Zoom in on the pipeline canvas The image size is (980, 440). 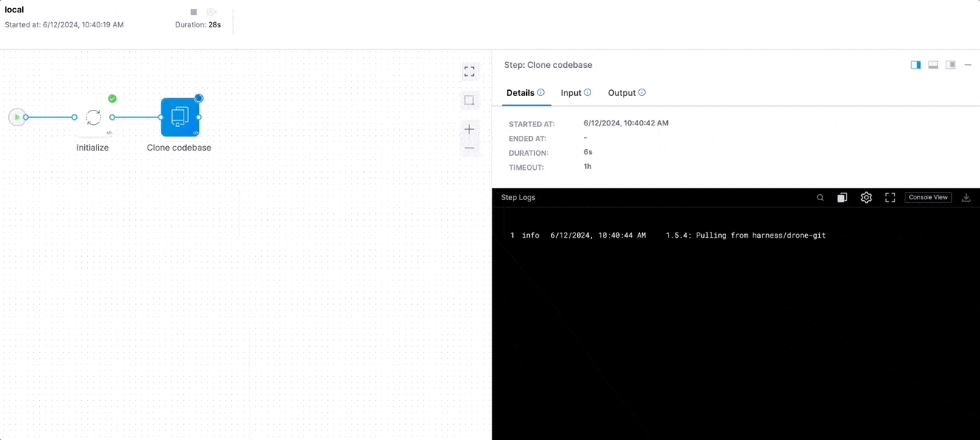tap(469, 129)
